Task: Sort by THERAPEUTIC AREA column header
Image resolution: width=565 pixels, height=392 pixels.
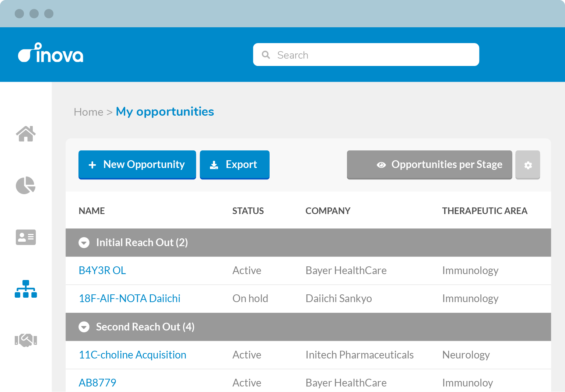Action: point(485,211)
